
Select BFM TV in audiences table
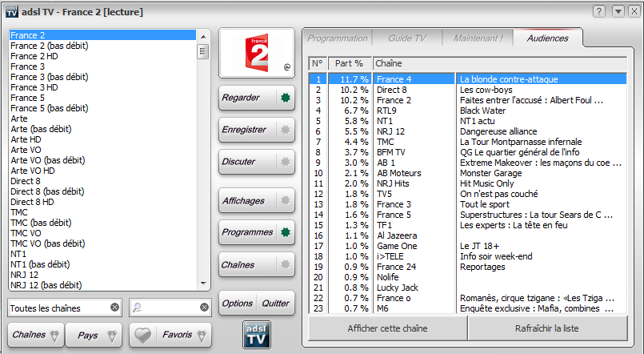pyautogui.click(x=468, y=152)
